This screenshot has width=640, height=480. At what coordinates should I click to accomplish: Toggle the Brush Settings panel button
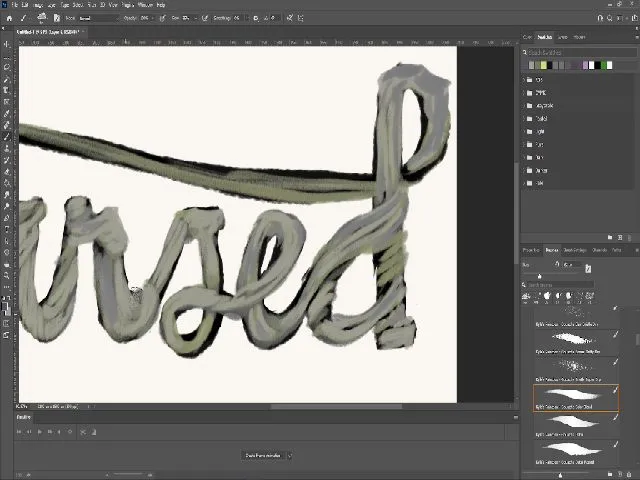click(x=57, y=18)
